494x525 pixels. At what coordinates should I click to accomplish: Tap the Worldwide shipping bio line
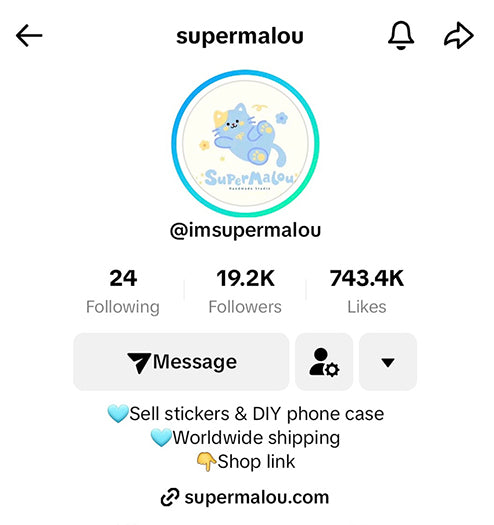pos(245,438)
